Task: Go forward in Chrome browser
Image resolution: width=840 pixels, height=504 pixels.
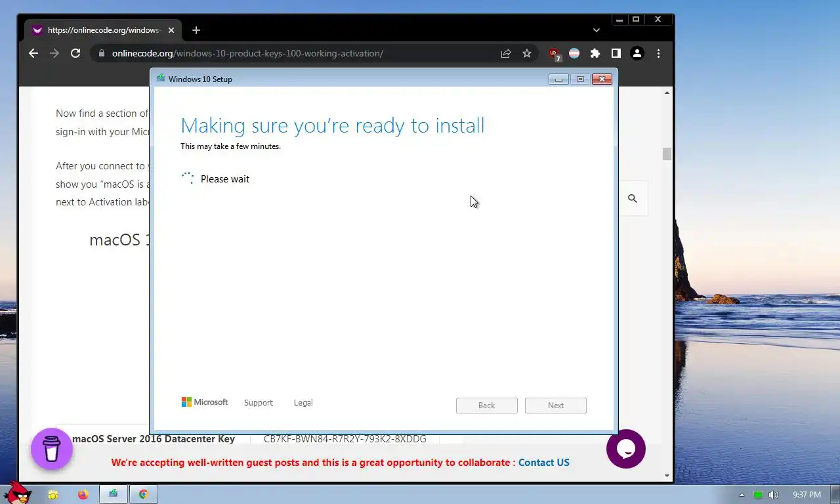Action: [54, 53]
